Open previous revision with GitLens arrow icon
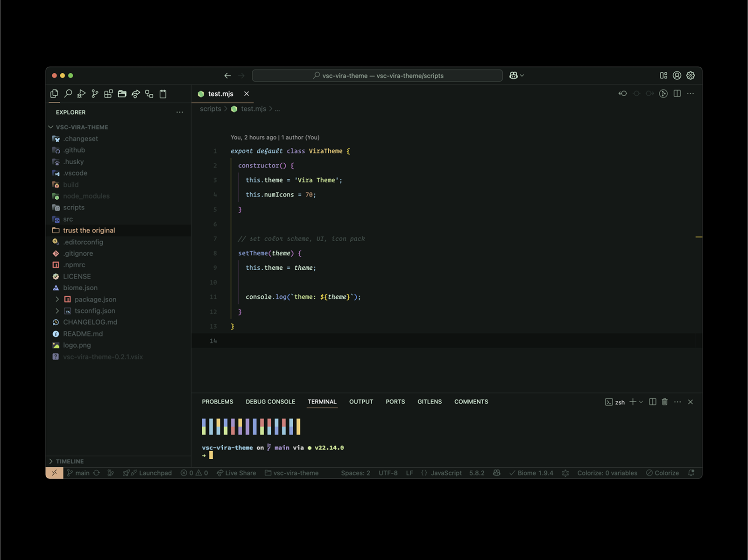This screenshot has height=560, width=748. [x=623, y=94]
